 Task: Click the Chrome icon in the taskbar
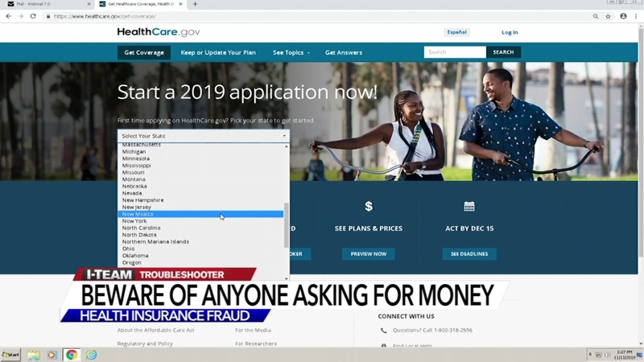[x=72, y=355]
